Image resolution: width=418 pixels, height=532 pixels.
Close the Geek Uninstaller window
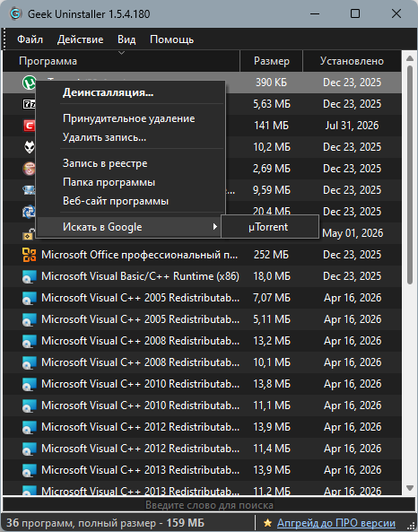pyautogui.click(x=396, y=14)
